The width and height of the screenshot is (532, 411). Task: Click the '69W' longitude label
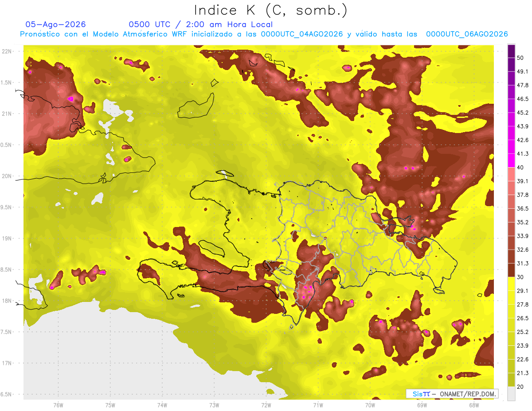click(422, 405)
